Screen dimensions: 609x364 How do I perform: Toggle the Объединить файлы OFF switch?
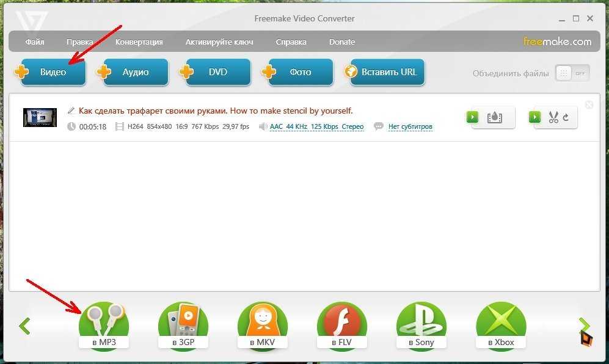(x=572, y=73)
